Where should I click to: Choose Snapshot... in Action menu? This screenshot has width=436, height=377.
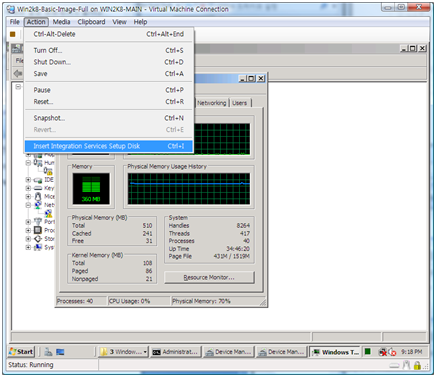[109, 118]
